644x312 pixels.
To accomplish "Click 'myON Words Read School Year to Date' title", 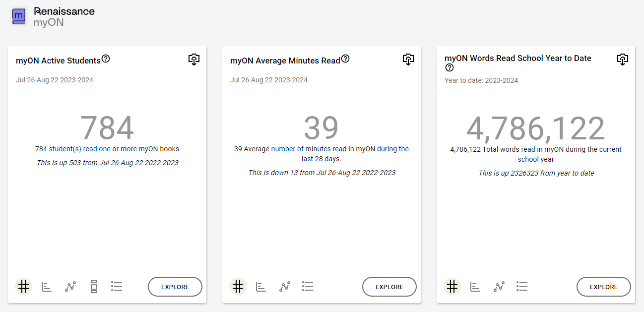I will coord(518,58).
